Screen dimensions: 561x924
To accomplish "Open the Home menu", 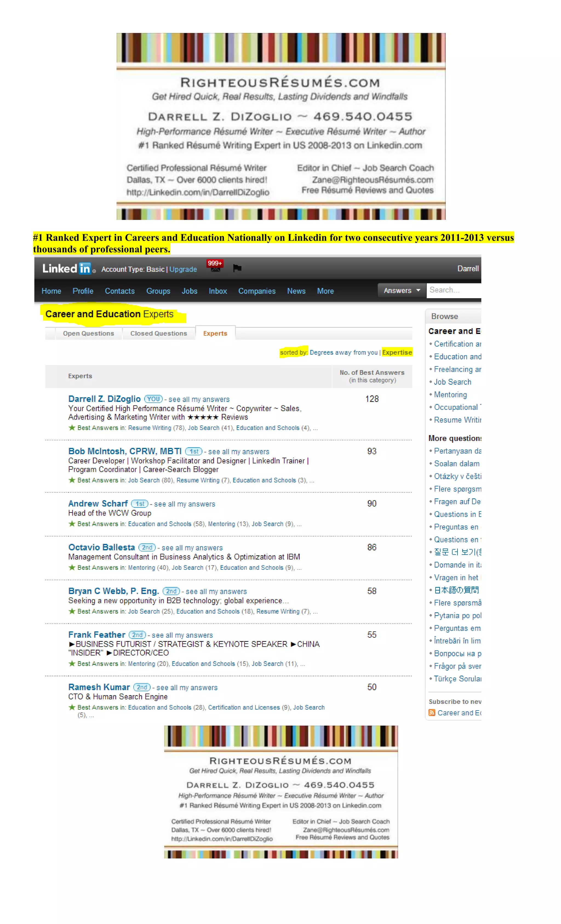I will [x=51, y=291].
